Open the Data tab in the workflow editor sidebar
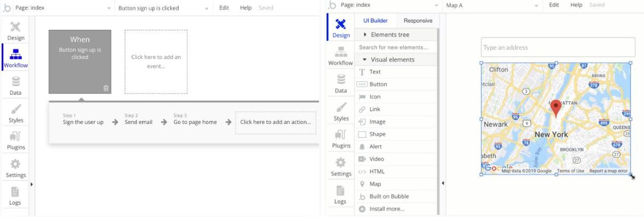Image resolution: width=644 pixels, height=217 pixels. click(16, 86)
